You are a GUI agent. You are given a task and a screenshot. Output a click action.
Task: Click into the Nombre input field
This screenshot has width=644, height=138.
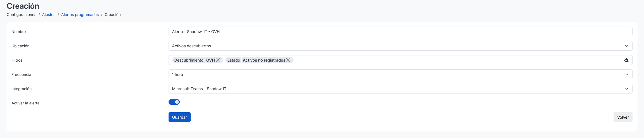(400, 32)
